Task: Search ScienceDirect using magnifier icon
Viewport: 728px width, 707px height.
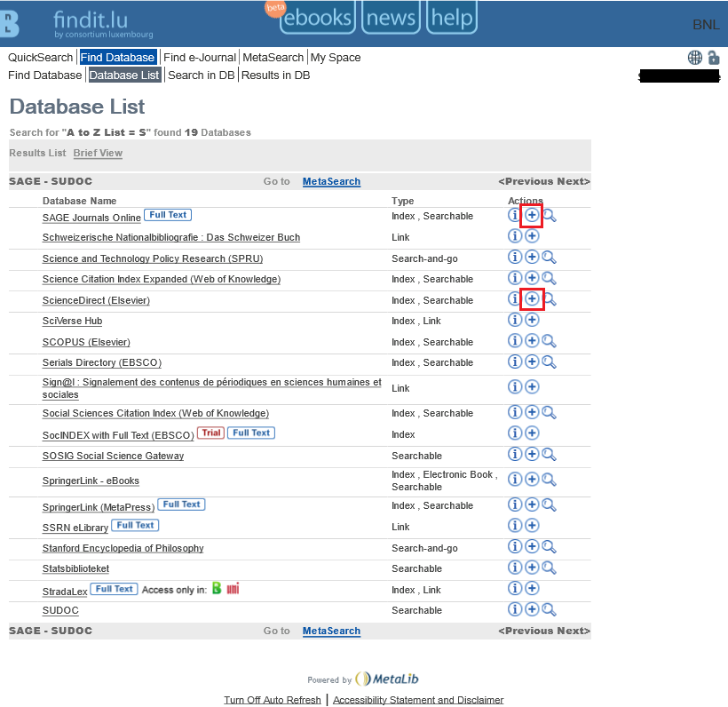Action: (550, 299)
